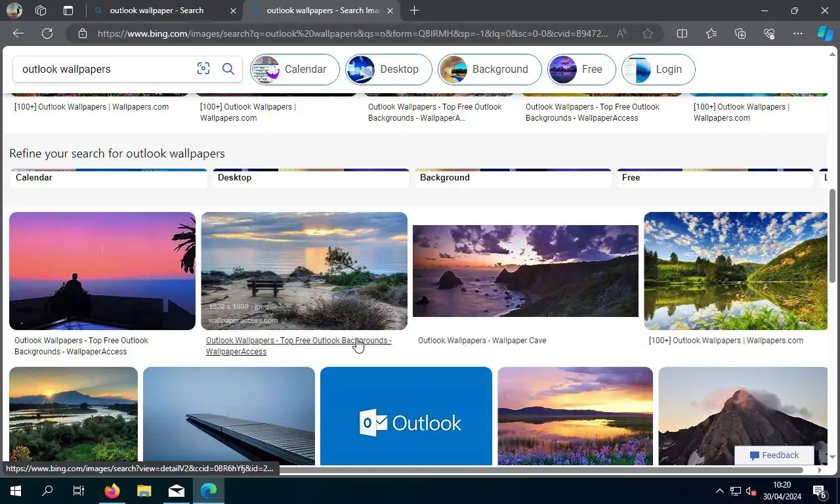Image resolution: width=840 pixels, height=504 pixels.
Task: Switch to the 'outlook wallpaper - Search' tab
Action: 156,10
